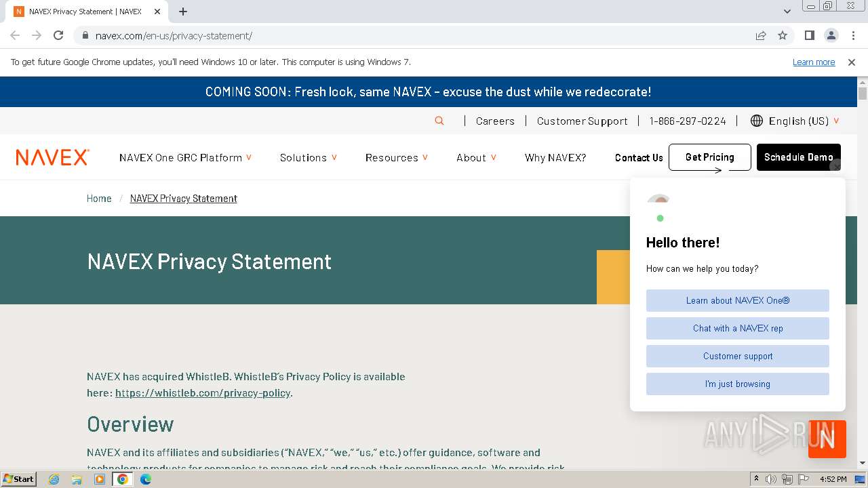
Task: Open the side panel icon
Action: [x=810, y=35]
